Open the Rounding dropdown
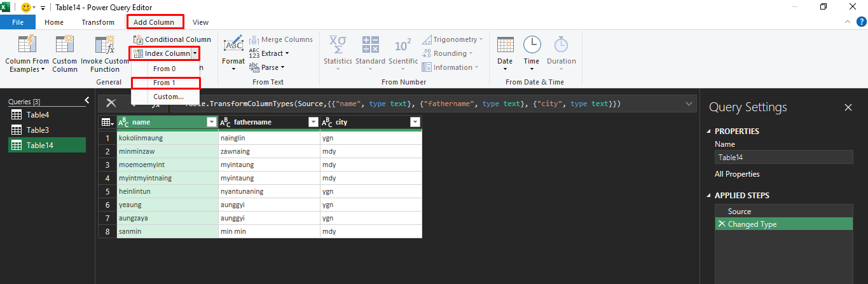Viewport: 868px width, 284px height. point(448,53)
